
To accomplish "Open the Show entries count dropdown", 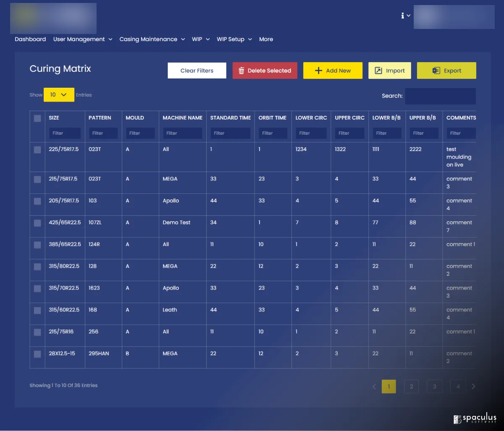I will (59, 95).
